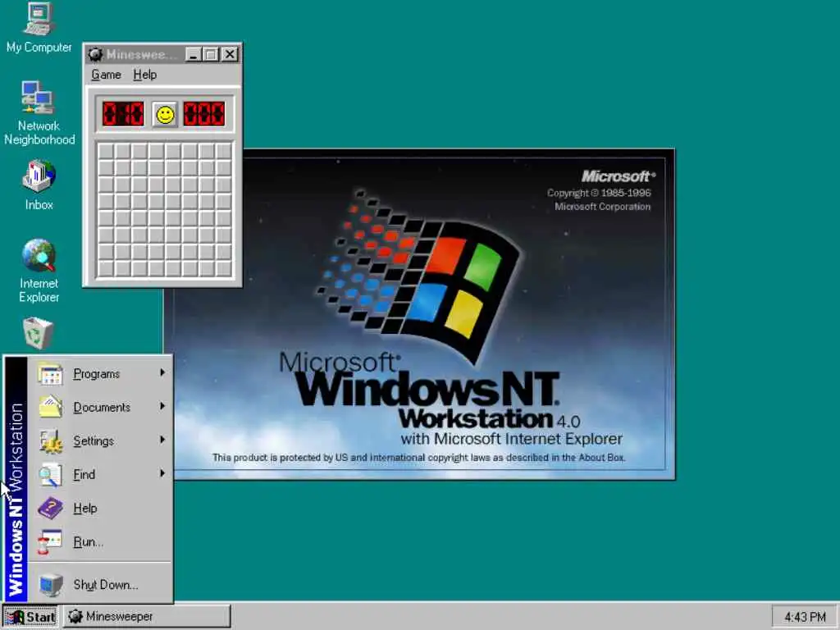Select the Network Neighborhood desktop icon
Viewport: 840px width, 630px height.
point(39,112)
